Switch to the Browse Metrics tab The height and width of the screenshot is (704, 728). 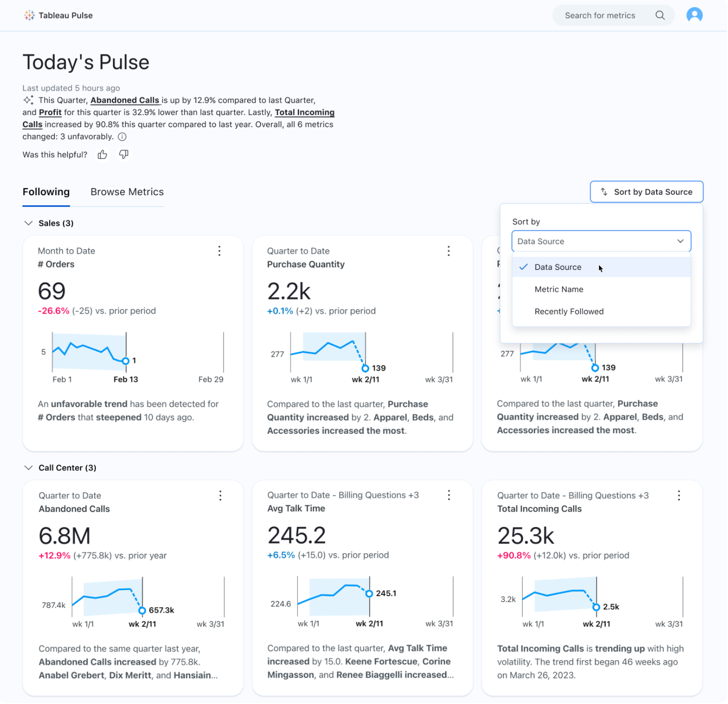point(127,191)
